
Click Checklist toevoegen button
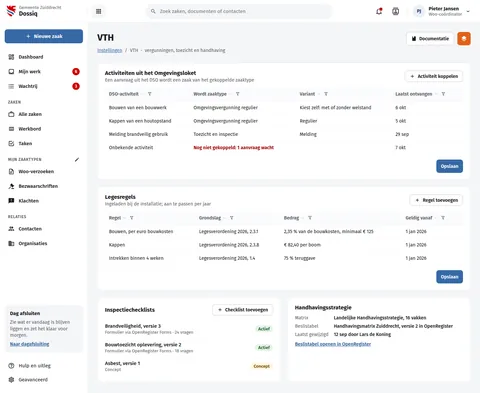coord(243,310)
